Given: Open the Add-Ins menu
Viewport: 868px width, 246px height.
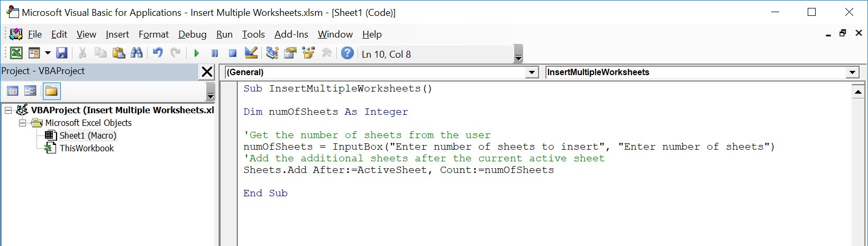Looking at the screenshot, I should (291, 34).
